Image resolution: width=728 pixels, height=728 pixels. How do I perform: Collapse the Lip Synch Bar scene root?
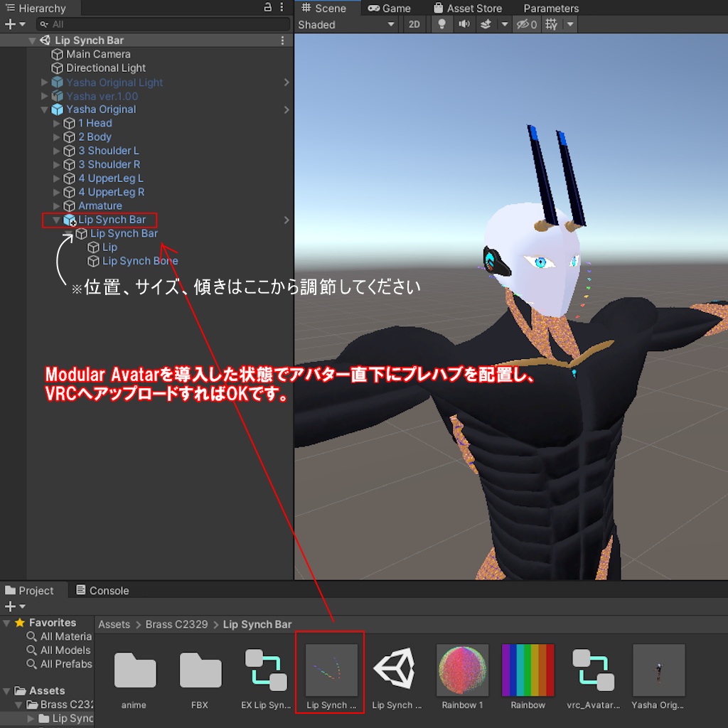coord(32,41)
